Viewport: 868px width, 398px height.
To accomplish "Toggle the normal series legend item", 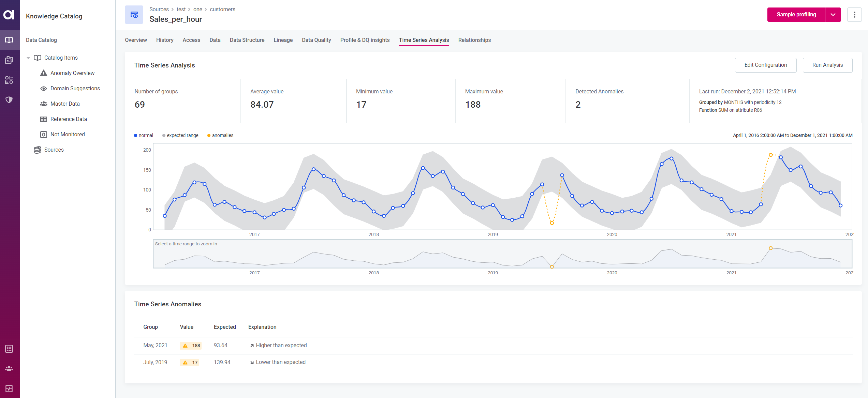I will tap(144, 135).
